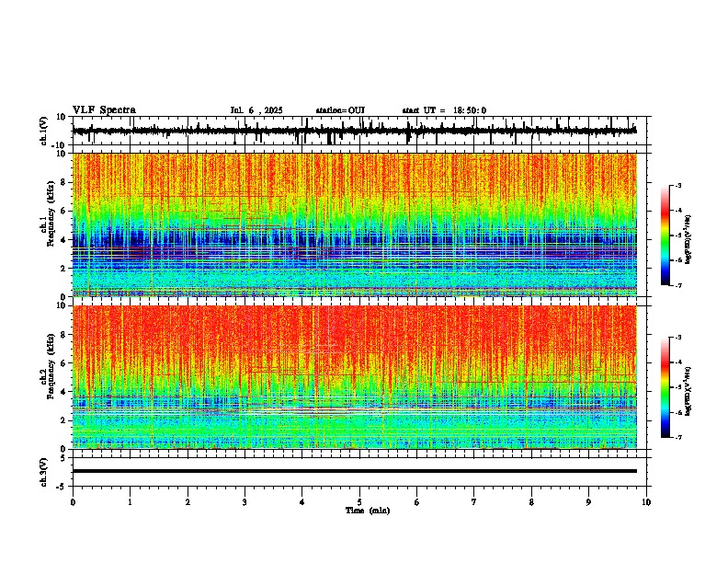Click time axis tick label "5"
This screenshot has height=563, width=728.
(359, 502)
